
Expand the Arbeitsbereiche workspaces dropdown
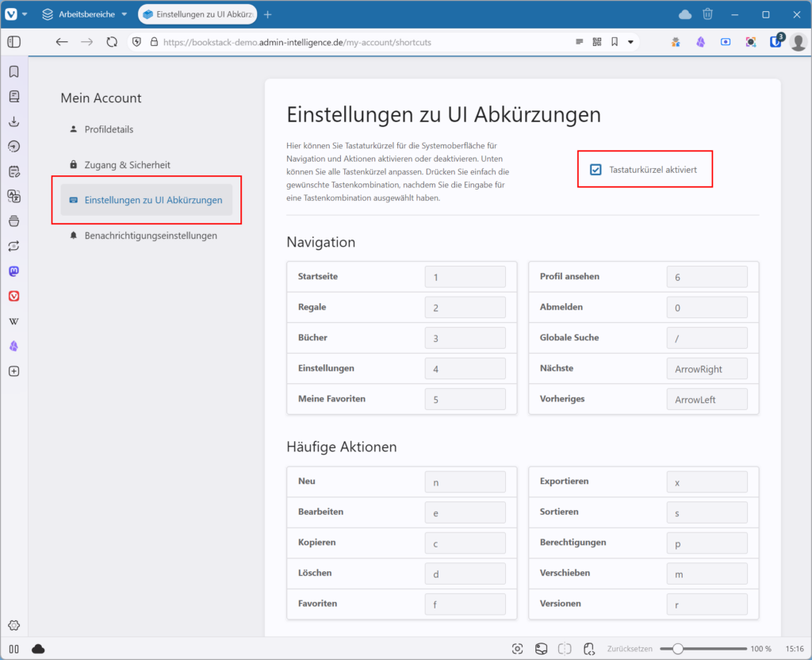pos(85,14)
